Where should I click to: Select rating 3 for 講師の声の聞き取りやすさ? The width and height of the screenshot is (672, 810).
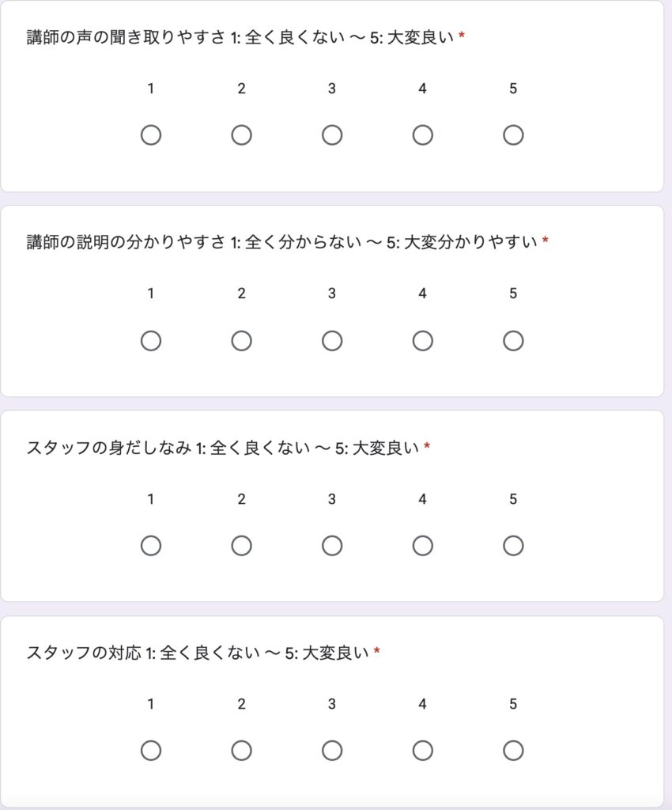coord(332,135)
